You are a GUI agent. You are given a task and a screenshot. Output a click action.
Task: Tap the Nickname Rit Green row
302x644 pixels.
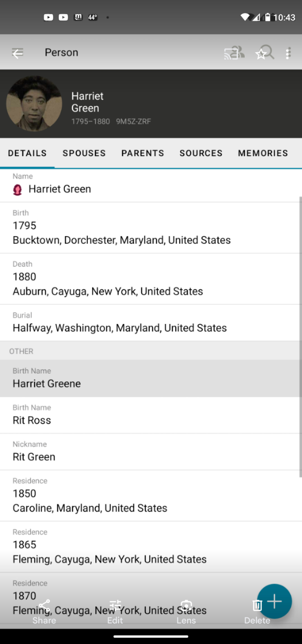point(34,457)
